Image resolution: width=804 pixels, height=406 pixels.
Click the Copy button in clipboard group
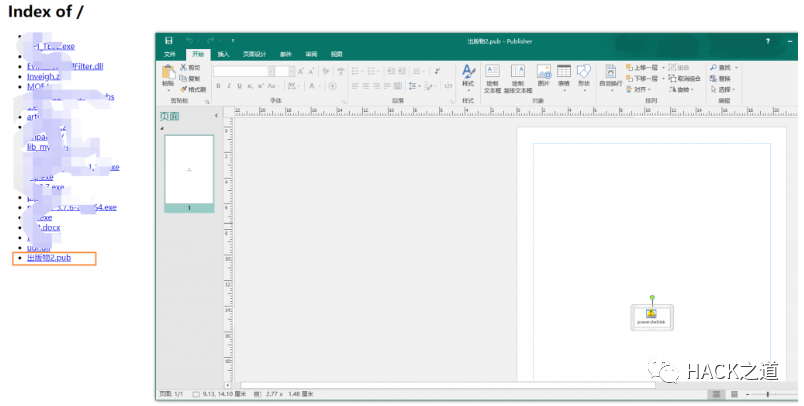pos(190,78)
